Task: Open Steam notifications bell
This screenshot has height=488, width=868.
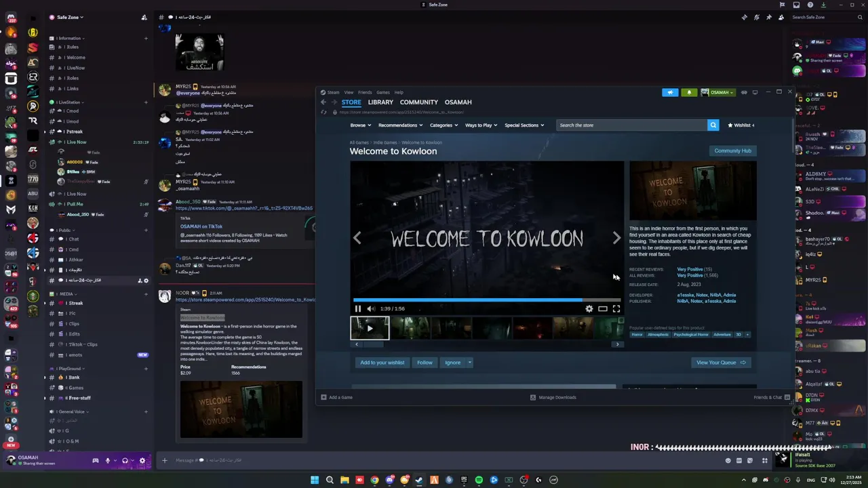Action: 689,92
